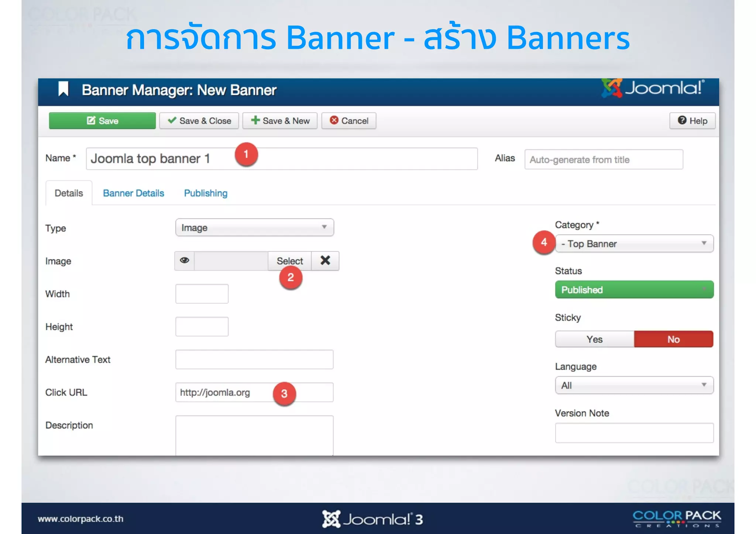The height and width of the screenshot is (534, 756).
Task: Switch to the Details tab
Action: tap(69, 193)
